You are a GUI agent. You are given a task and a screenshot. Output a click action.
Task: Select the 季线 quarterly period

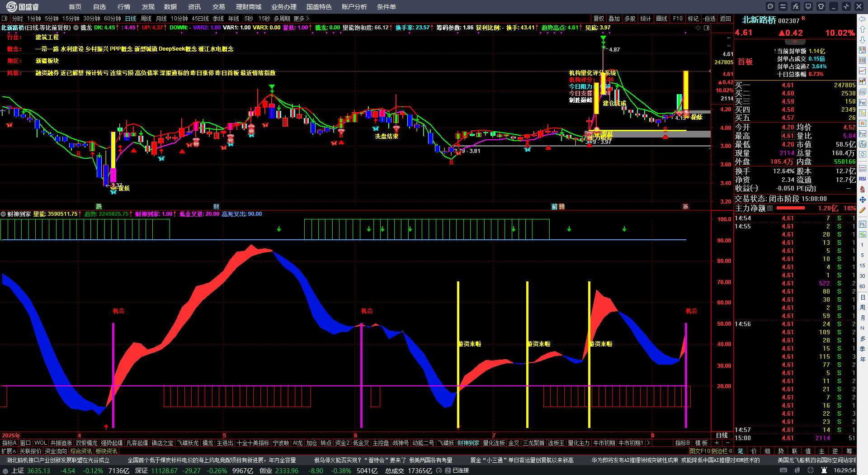(x=218, y=19)
